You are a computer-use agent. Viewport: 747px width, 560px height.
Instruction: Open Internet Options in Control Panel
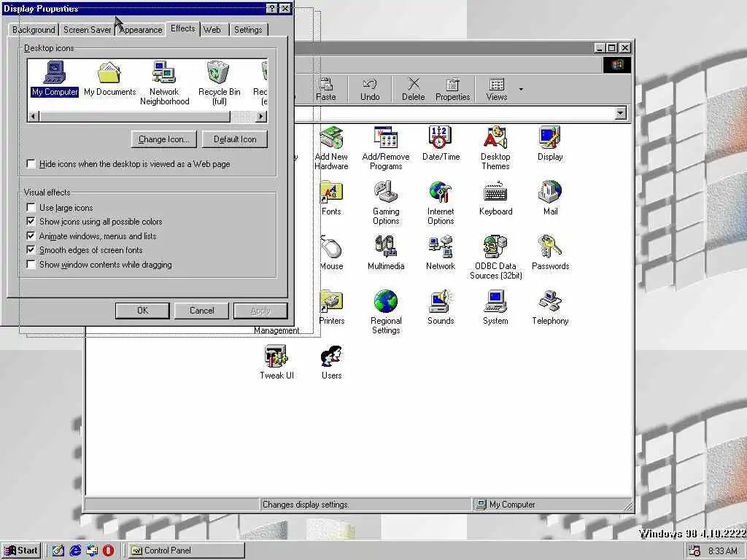[441, 203]
